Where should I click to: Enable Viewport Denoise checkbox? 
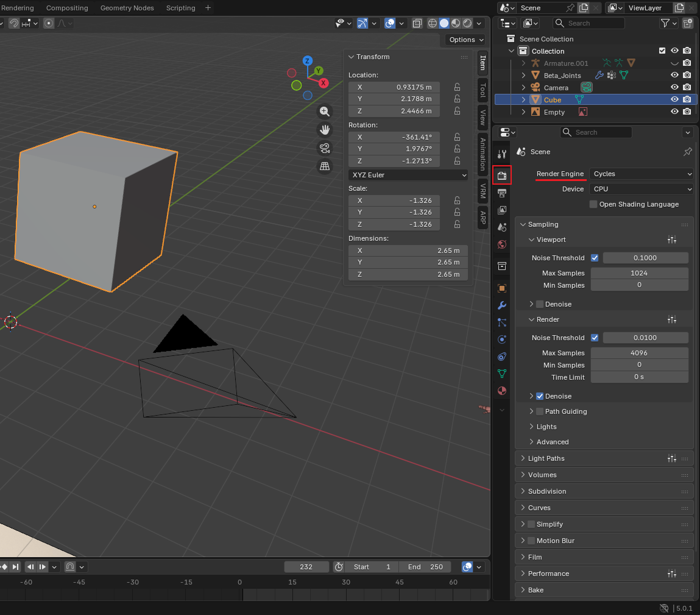540,304
